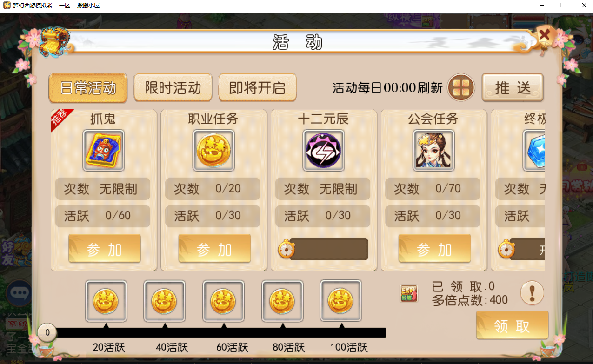
Task: Close the 活动 panel with the X
Action: [x=545, y=35]
